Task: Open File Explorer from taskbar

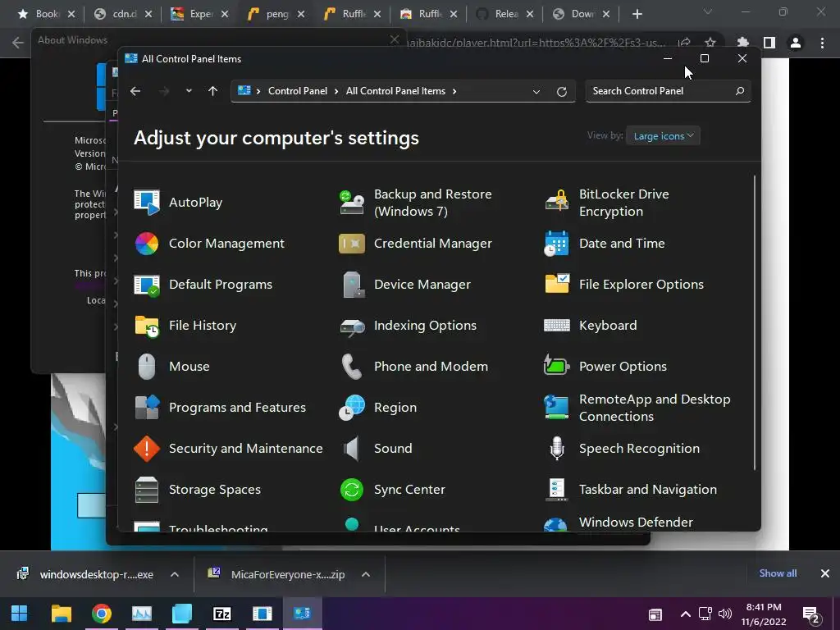Action: tap(61, 614)
